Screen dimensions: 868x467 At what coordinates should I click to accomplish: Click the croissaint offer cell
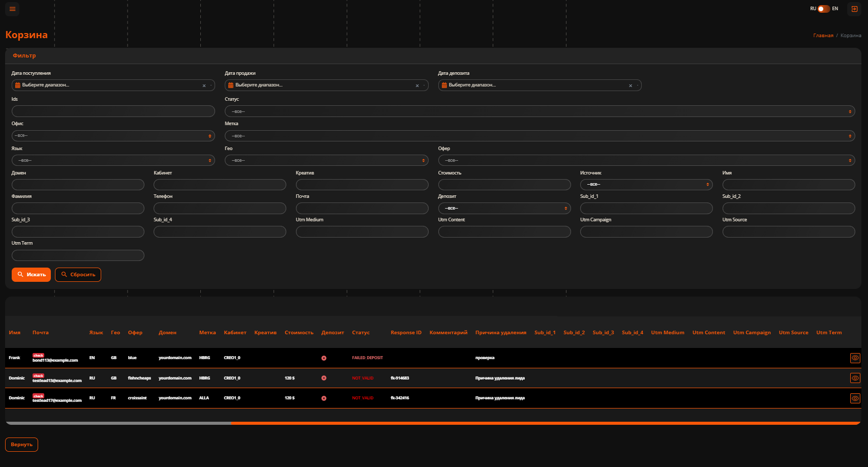tap(137, 398)
